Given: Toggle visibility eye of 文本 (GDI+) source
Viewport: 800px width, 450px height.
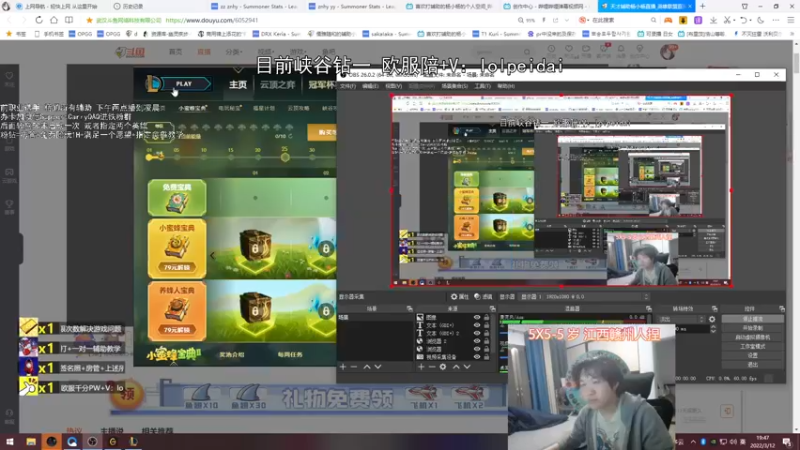Looking at the screenshot, I should pyautogui.click(x=477, y=326).
